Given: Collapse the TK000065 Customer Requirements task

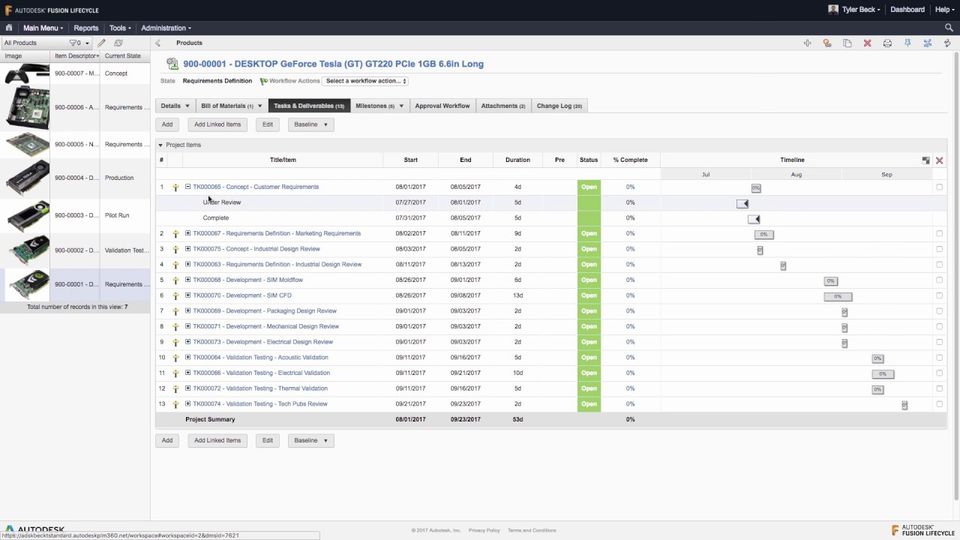Looking at the screenshot, I should [x=188, y=187].
